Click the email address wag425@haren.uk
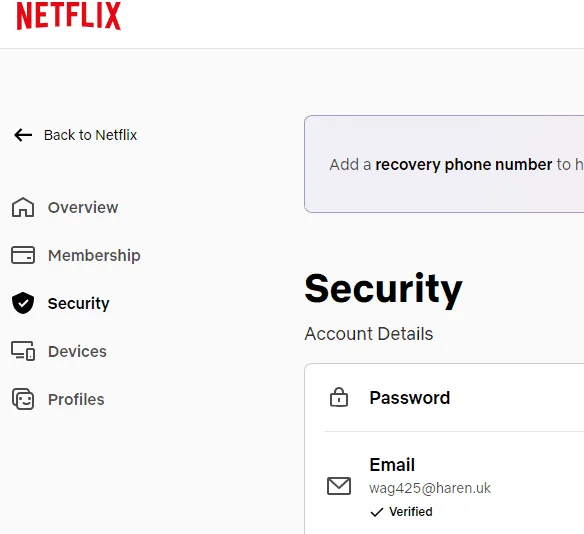 click(430, 488)
